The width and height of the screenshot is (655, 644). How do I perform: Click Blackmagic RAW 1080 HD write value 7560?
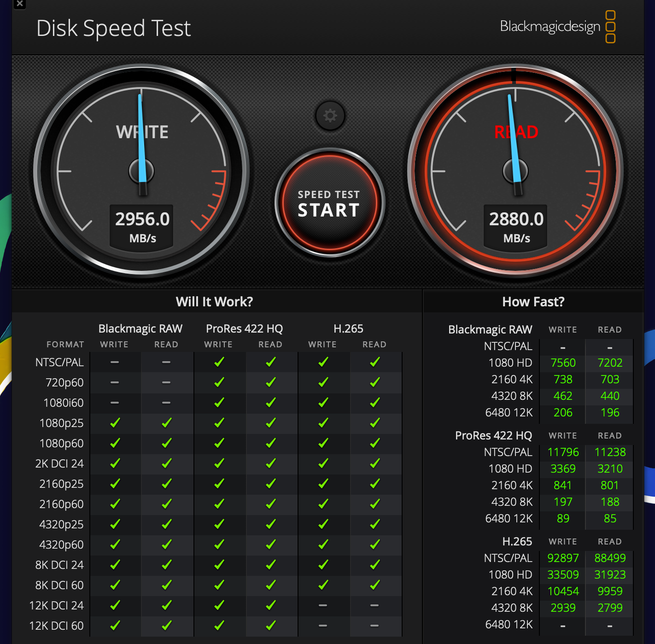pyautogui.click(x=563, y=363)
